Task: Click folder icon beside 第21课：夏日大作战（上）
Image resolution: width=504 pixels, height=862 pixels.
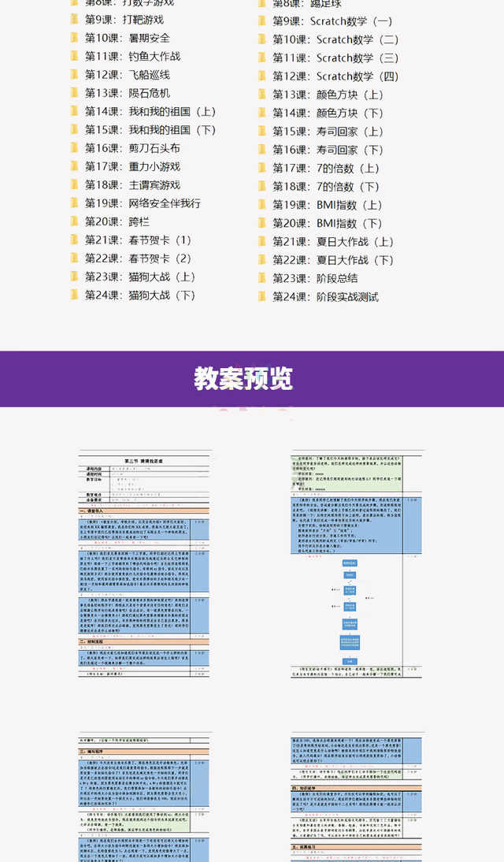Action: coord(262,242)
